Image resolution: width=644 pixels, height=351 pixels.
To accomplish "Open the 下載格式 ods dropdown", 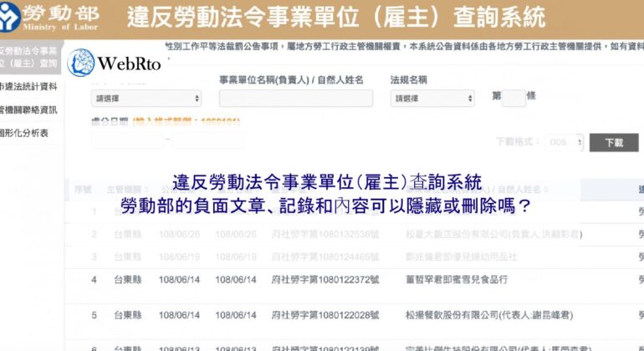I will 565,142.
